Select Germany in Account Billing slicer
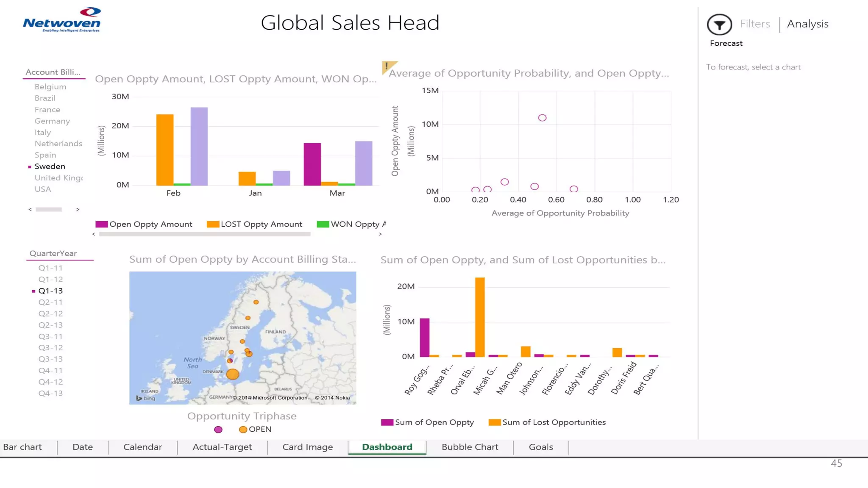Screen dimensions: 868x488 pos(52,121)
